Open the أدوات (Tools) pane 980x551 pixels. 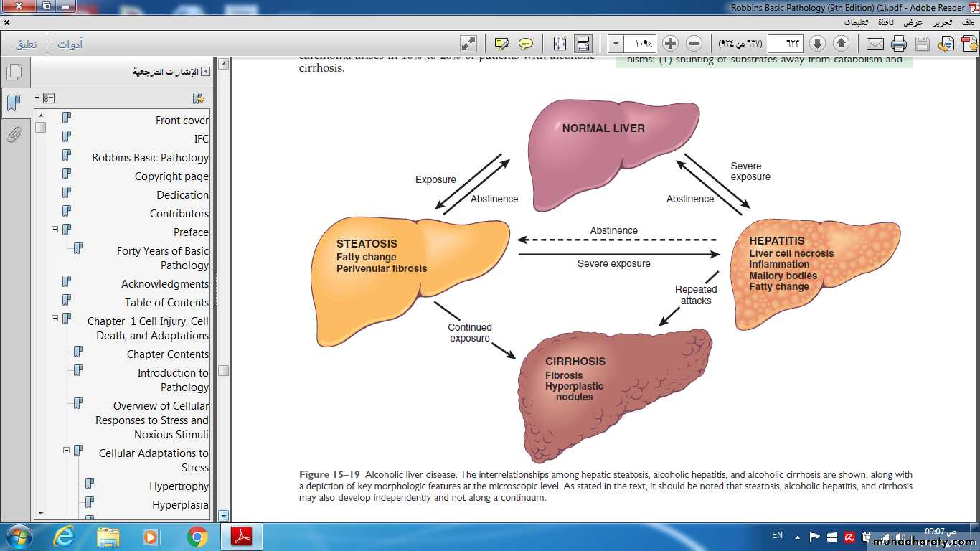pyautogui.click(x=70, y=44)
